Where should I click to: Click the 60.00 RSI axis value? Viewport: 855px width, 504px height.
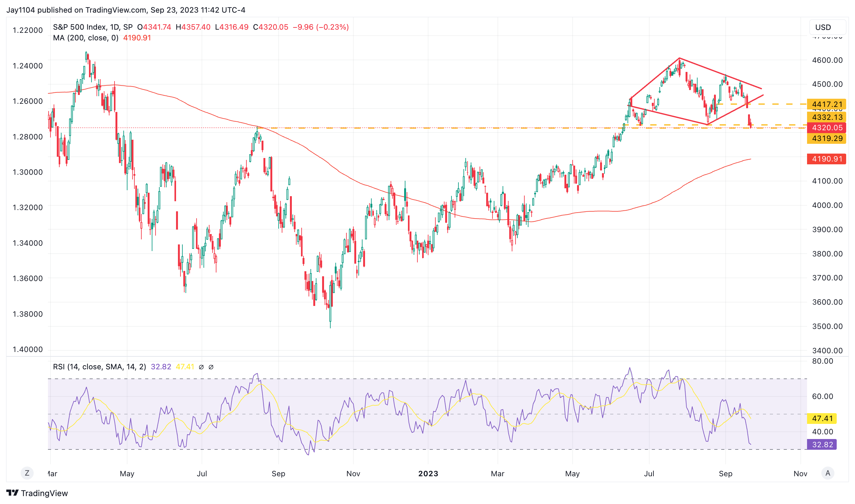coord(823,396)
